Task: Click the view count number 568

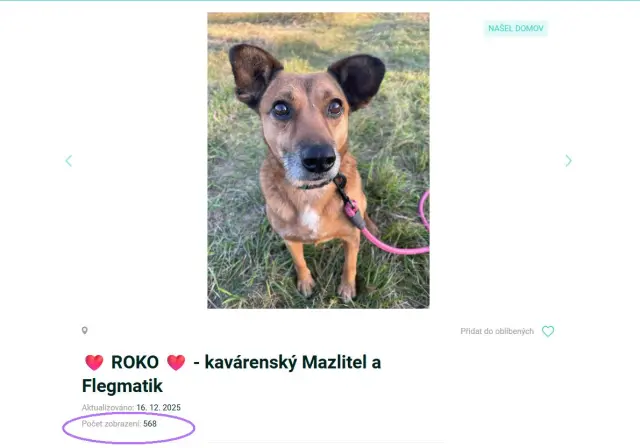Action: (150, 424)
